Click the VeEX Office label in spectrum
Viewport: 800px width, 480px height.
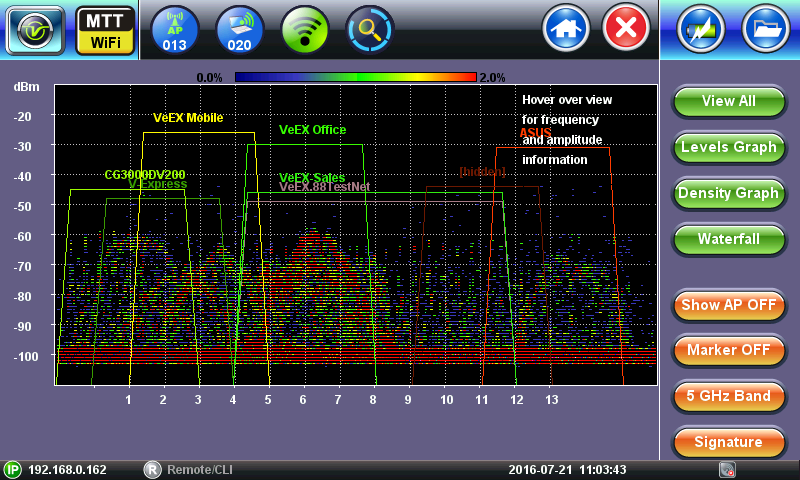[312, 130]
